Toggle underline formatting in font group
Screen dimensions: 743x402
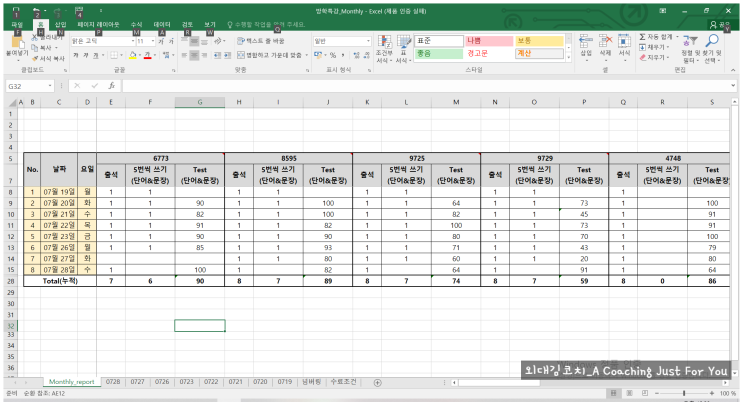96,55
